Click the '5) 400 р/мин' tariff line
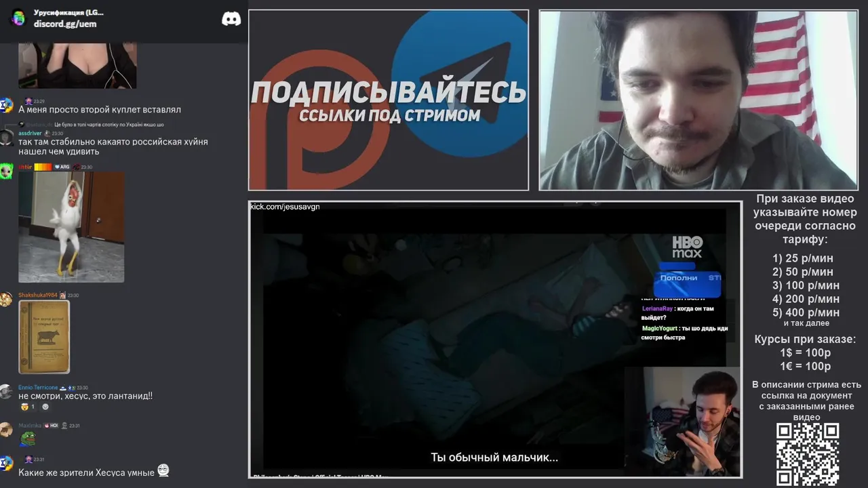Viewport: 868px width, 488px height. [806, 312]
